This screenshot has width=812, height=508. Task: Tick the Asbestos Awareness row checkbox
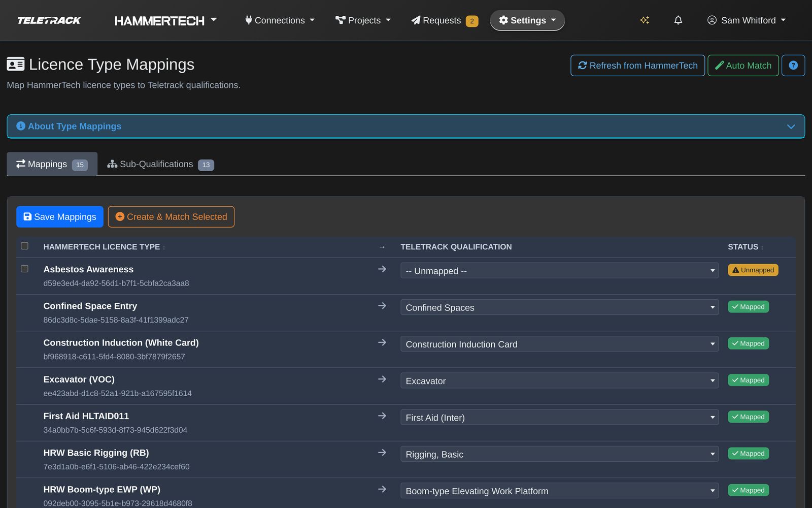coord(24,269)
